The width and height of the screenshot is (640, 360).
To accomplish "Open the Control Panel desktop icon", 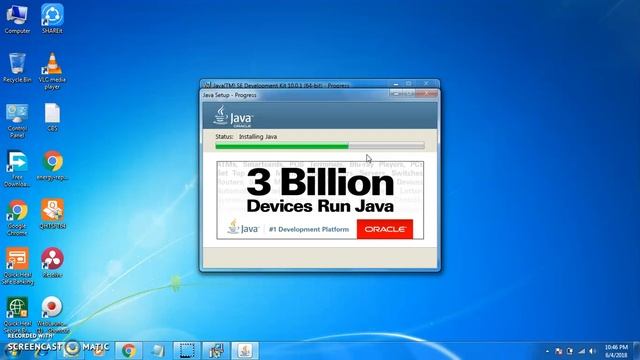I will coord(17,120).
